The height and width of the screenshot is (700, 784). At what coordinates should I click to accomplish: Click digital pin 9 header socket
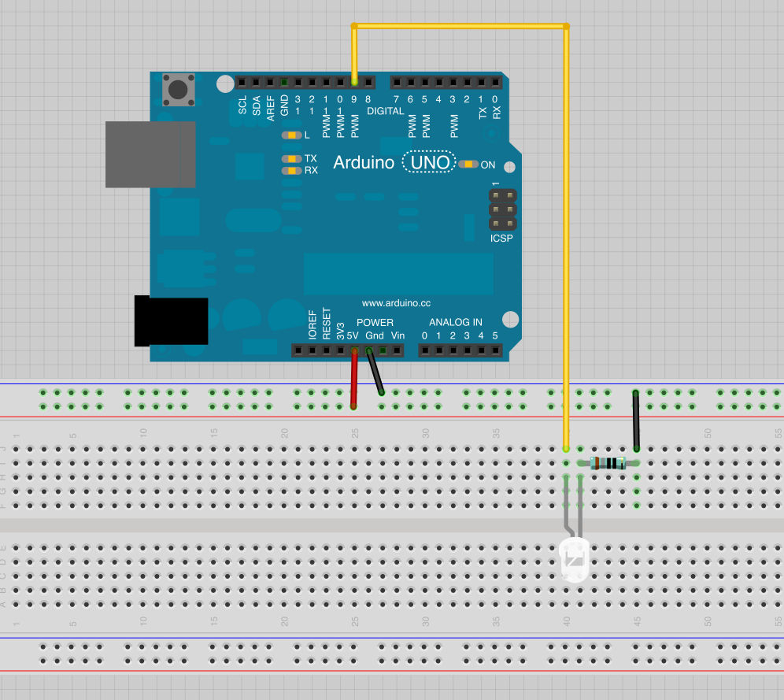355,82
